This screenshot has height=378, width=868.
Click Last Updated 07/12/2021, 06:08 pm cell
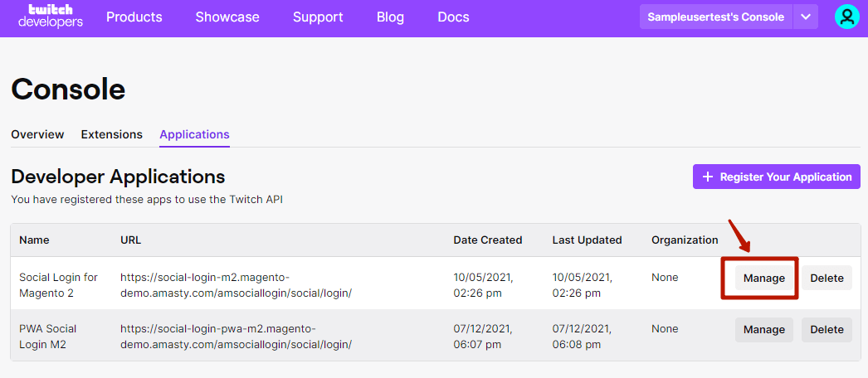tap(582, 337)
